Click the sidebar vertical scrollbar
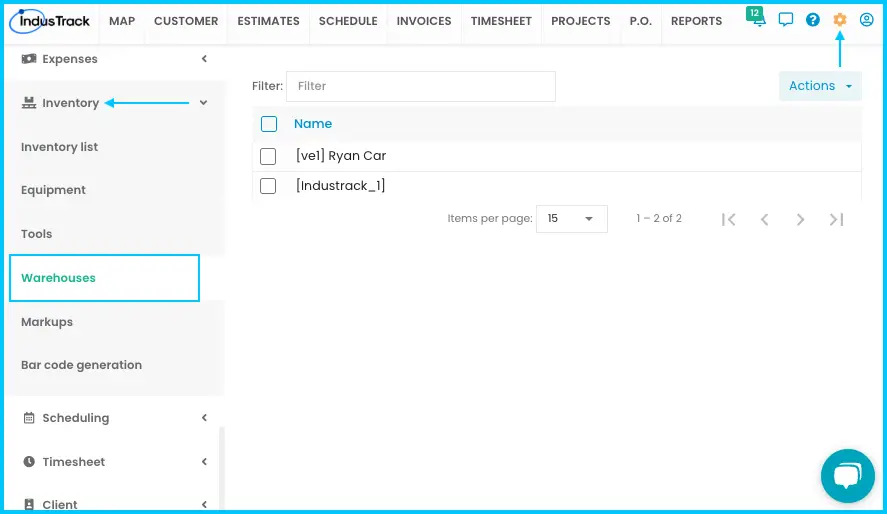Viewport: 887px width, 514px height. [x=222, y=468]
